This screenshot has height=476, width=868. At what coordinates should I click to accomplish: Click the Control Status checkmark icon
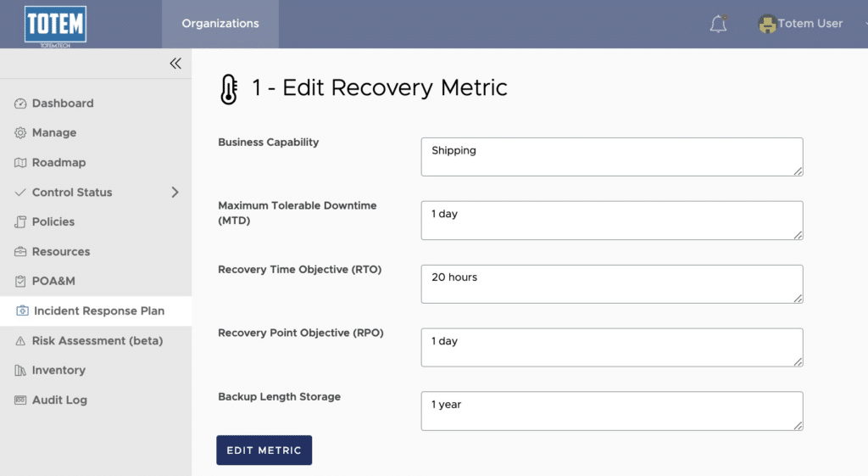point(20,193)
